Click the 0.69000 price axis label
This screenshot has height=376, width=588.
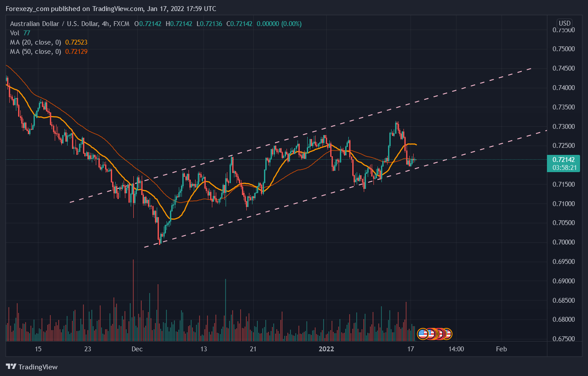click(x=563, y=281)
